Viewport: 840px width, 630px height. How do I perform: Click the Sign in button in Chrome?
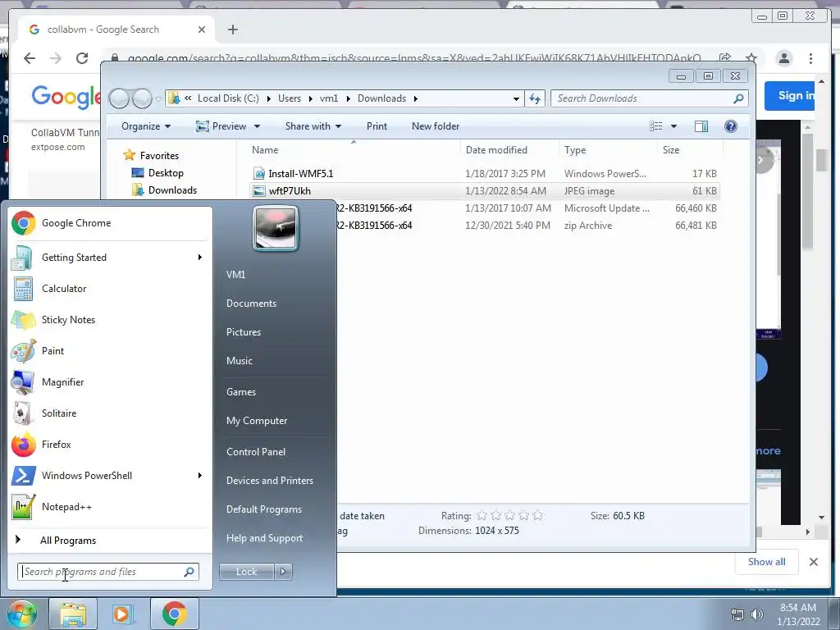[791, 96]
